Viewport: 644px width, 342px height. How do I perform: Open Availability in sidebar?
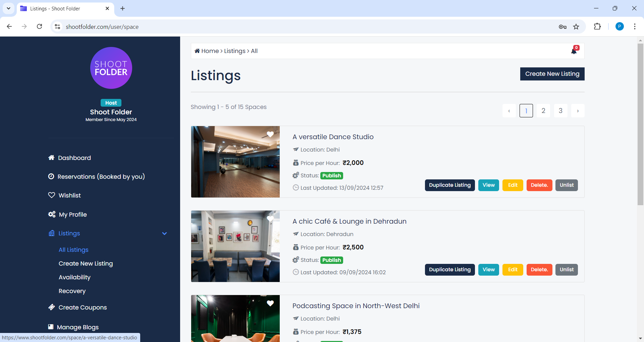[74, 277]
